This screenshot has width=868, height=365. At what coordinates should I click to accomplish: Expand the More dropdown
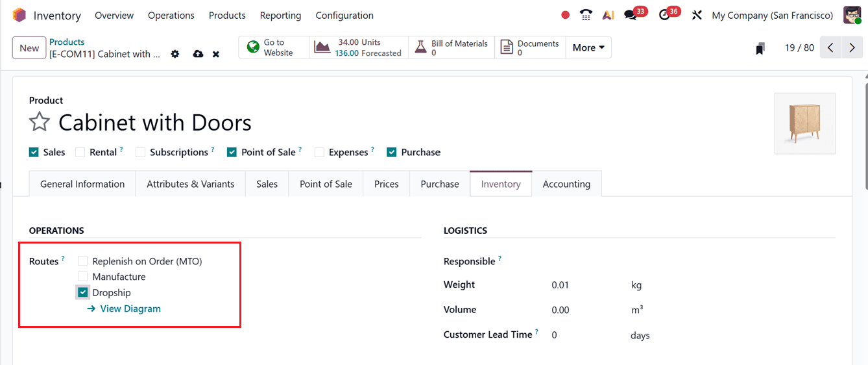(588, 47)
